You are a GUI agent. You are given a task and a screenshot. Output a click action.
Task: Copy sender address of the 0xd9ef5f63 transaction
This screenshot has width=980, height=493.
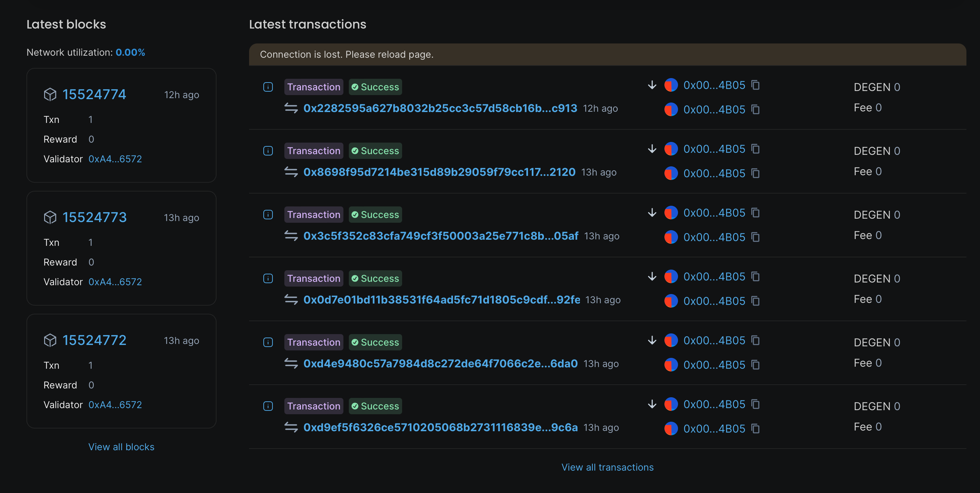755,404
